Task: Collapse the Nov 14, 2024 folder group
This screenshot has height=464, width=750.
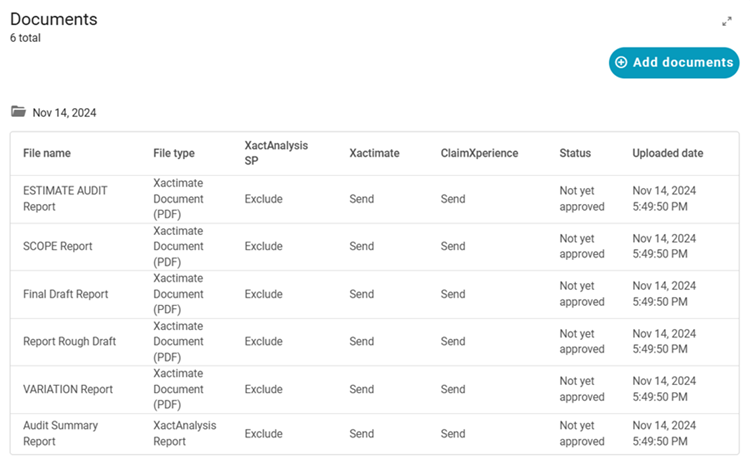Action: tap(64, 113)
